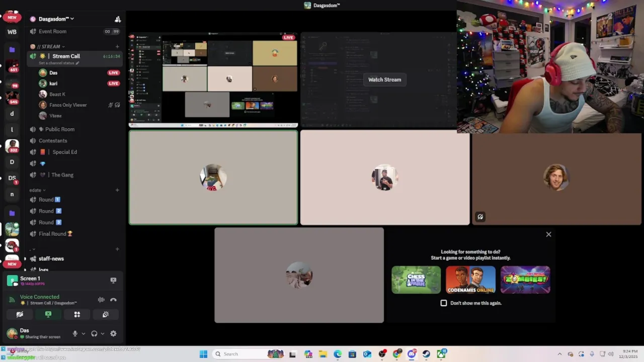This screenshot has height=362, width=644.
Task: Join the Round 3 voice channel
Action: coord(75,222)
